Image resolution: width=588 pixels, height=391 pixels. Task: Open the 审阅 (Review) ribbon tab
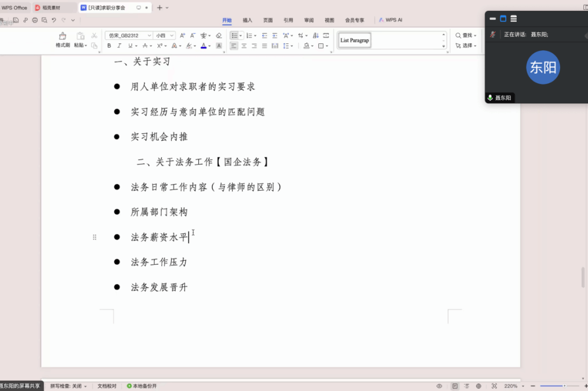309,20
